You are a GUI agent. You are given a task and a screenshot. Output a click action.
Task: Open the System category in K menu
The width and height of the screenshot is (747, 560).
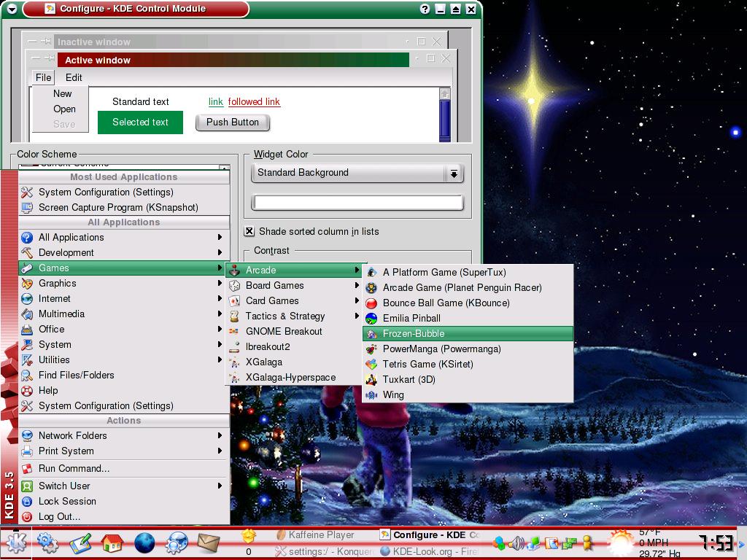(x=123, y=344)
